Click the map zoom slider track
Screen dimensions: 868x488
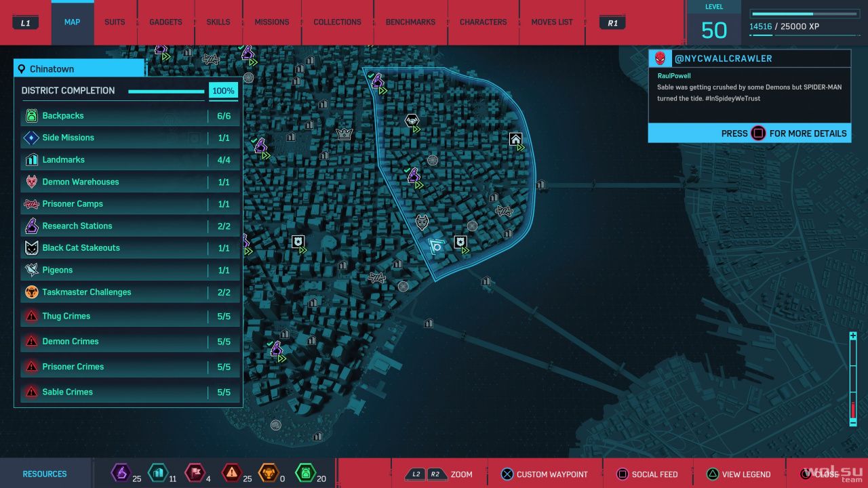853,380
